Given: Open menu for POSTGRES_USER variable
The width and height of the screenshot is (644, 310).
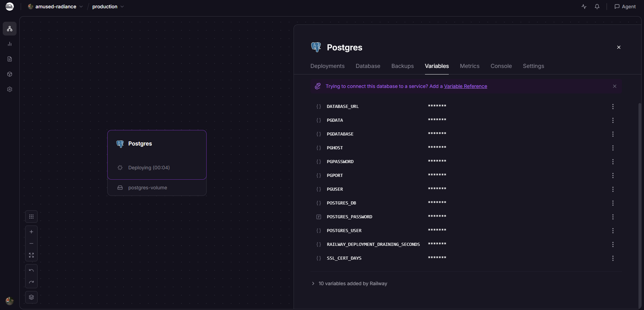Looking at the screenshot, I should click(613, 231).
